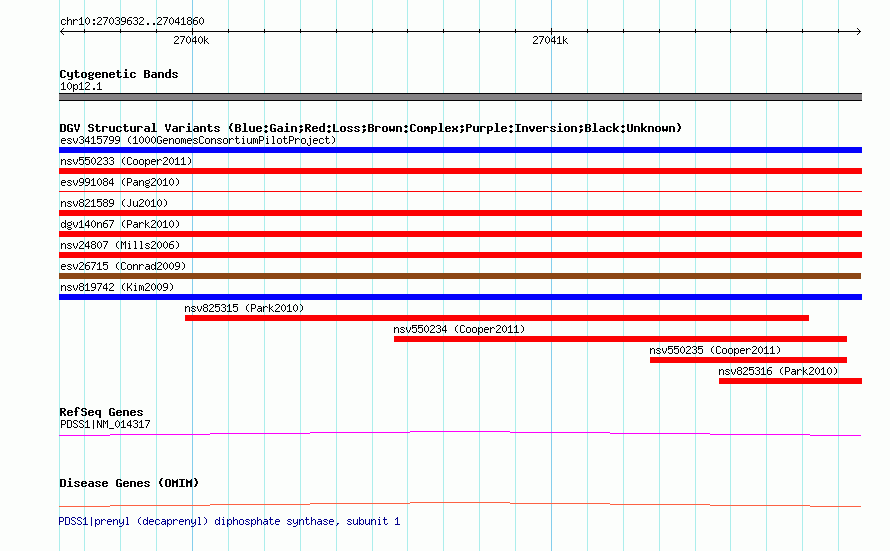Click the chr10:27039632..27041860 coordinate label
This screenshot has height=551, width=890.
pos(132,21)
